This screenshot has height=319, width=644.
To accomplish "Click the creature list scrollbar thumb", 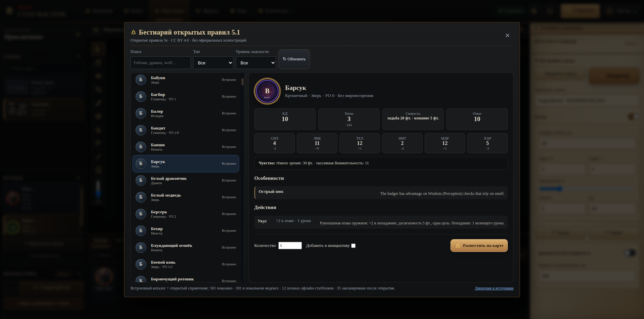I will (x=243, y=82).
